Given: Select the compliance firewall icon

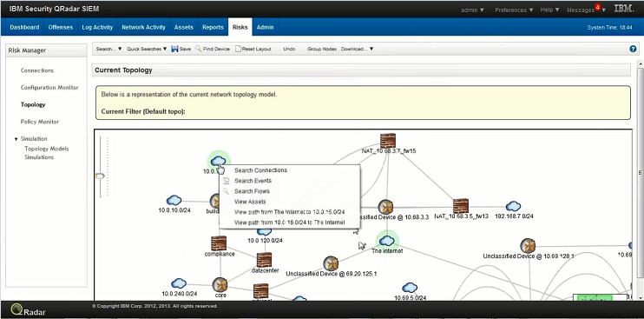Looking at the screenshot, I should [219, 243].
